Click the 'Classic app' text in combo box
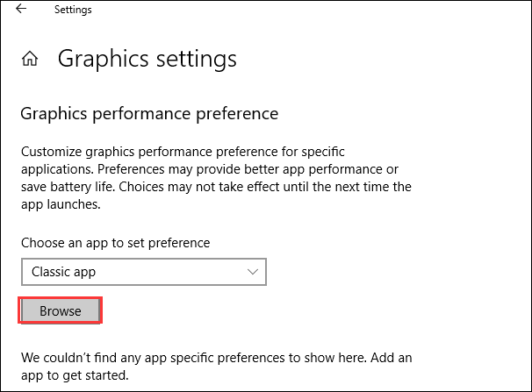 pyautogui.click(x=63, y=272)
